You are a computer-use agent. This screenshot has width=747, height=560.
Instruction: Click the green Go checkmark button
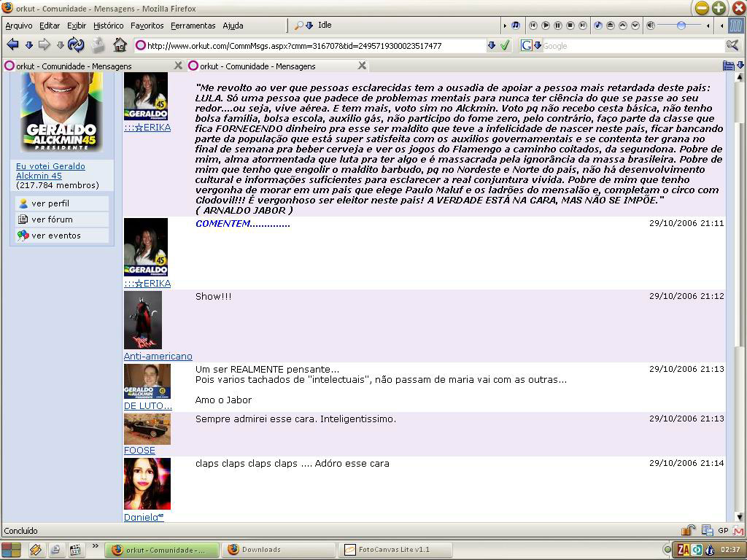click(x=505, y=45)
